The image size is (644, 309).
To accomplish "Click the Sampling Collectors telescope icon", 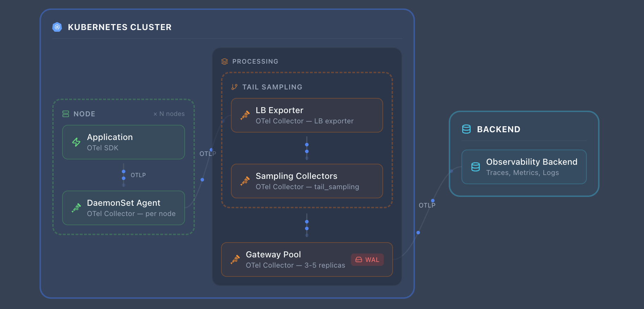I will pos(245,181).
